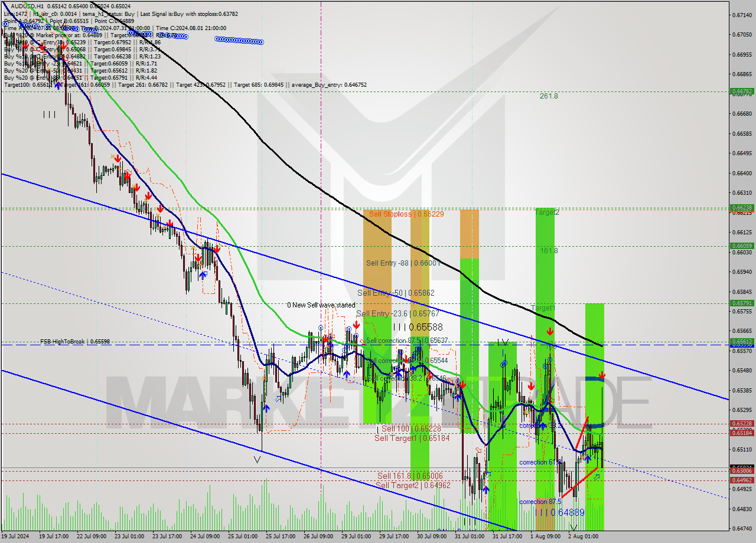
Task: Select the 'I I I 0.64889' wave label
Action: (x=559, y=512)
